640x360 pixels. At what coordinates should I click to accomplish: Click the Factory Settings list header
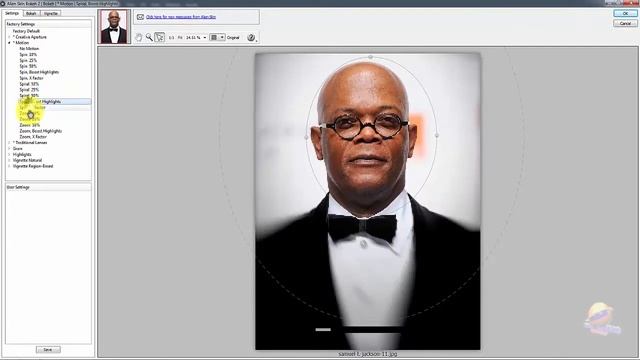[x=48, y=24]
